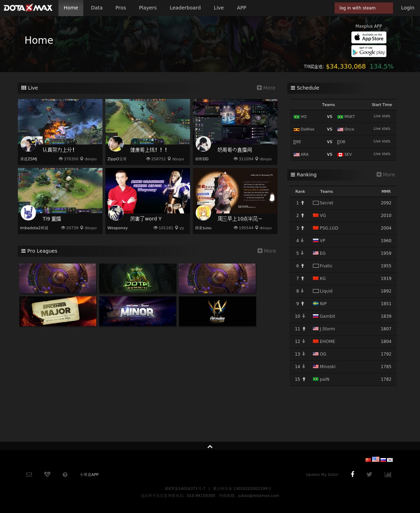
Task: Open the EG team ranking row
Action: (343, 253)
